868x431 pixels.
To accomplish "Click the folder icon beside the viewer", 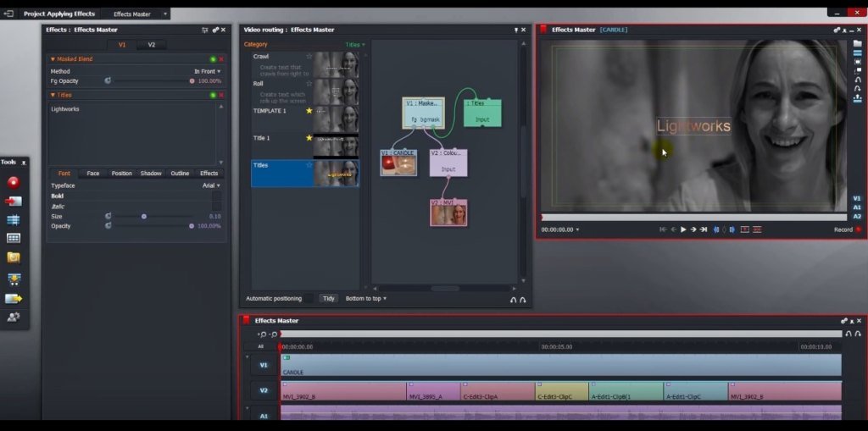I will [858, 44].
